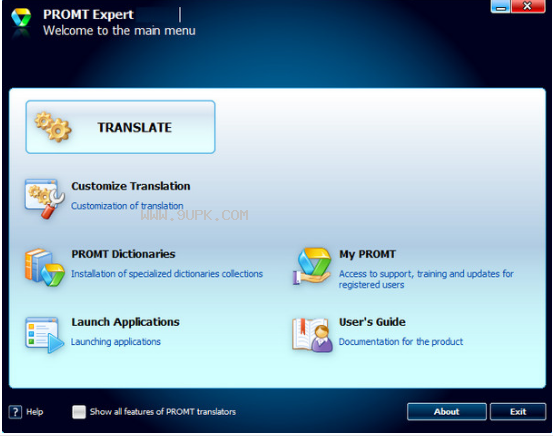The image size is (553, 436).
Task: Open Documentation for the product link
Action: click(x=401, y=341)
